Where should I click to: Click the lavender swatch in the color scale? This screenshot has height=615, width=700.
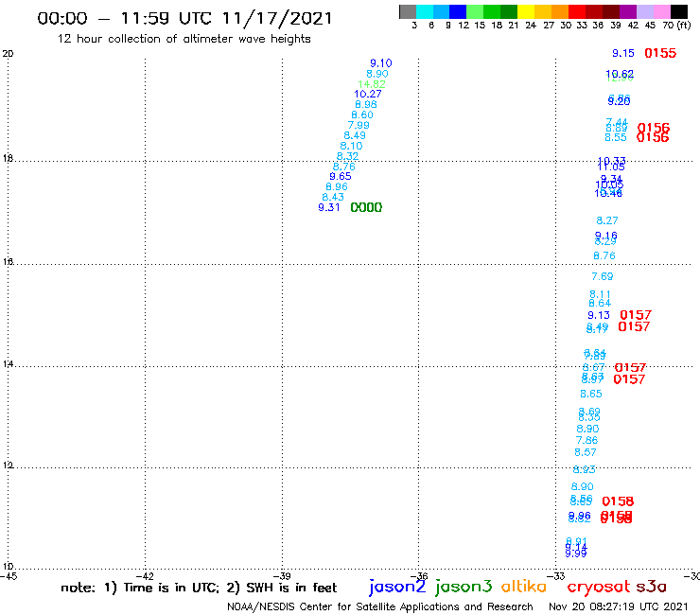(x=645, y=11)
